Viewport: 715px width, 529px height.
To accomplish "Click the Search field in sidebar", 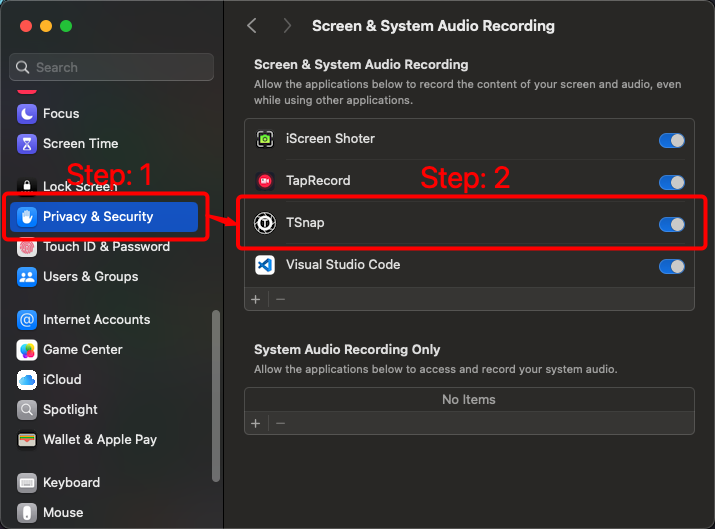I will coord(112,67).
